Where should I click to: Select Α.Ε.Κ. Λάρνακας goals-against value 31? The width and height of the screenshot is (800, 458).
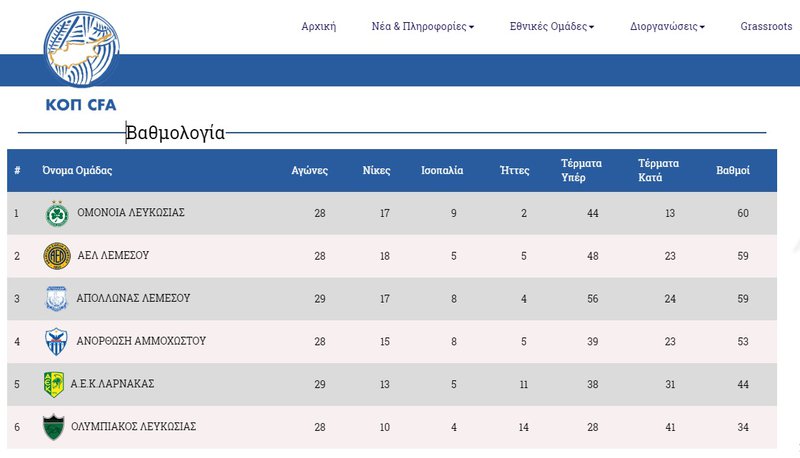coord(670,385)
